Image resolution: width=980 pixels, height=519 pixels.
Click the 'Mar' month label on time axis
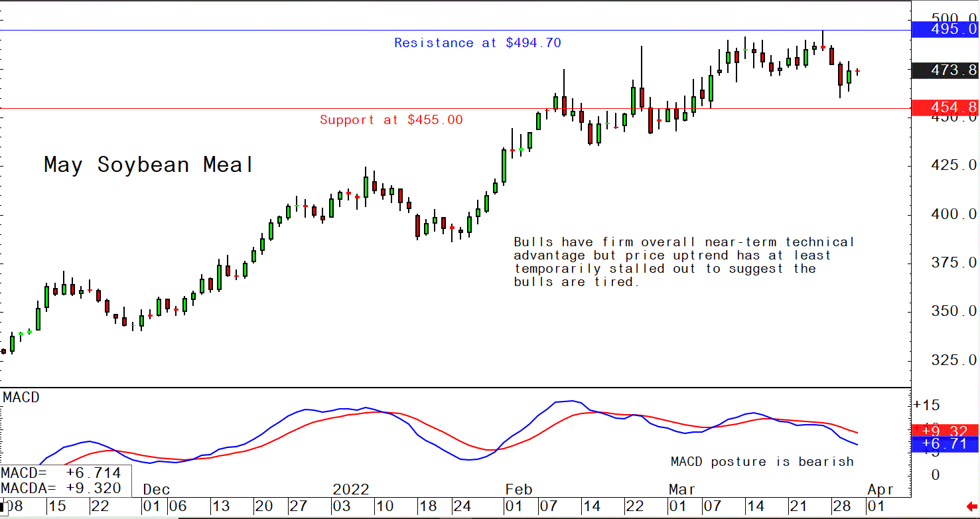682,490
